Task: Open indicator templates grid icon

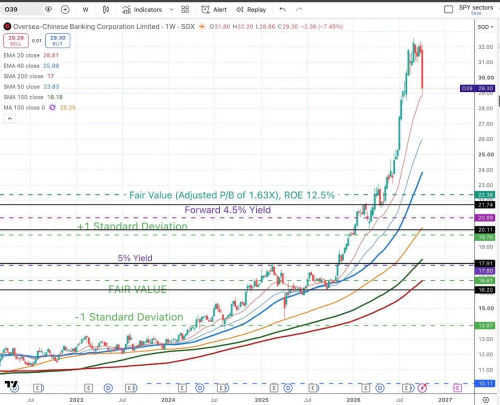Action: (185, 10)
